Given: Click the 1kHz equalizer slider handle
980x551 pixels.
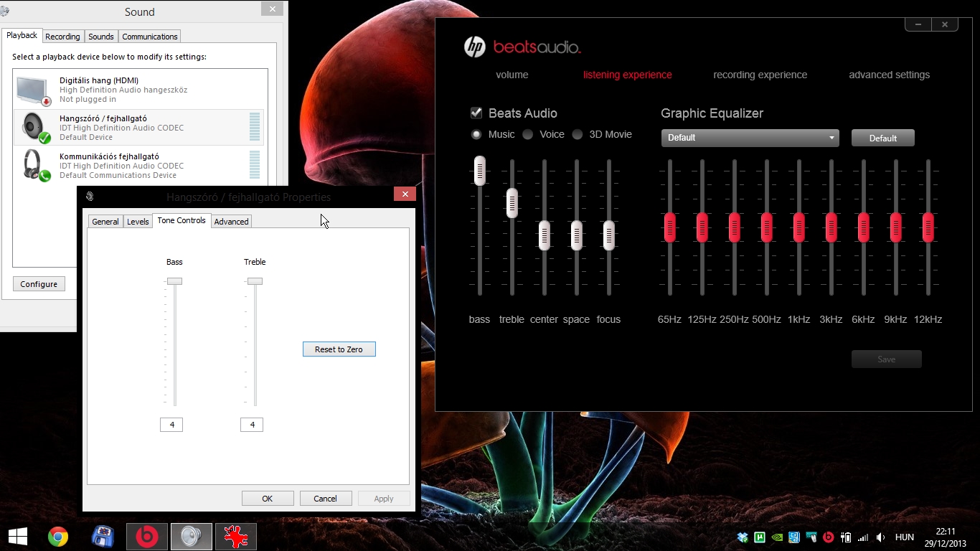Looking at the screenshot, I should click(798, 227).
